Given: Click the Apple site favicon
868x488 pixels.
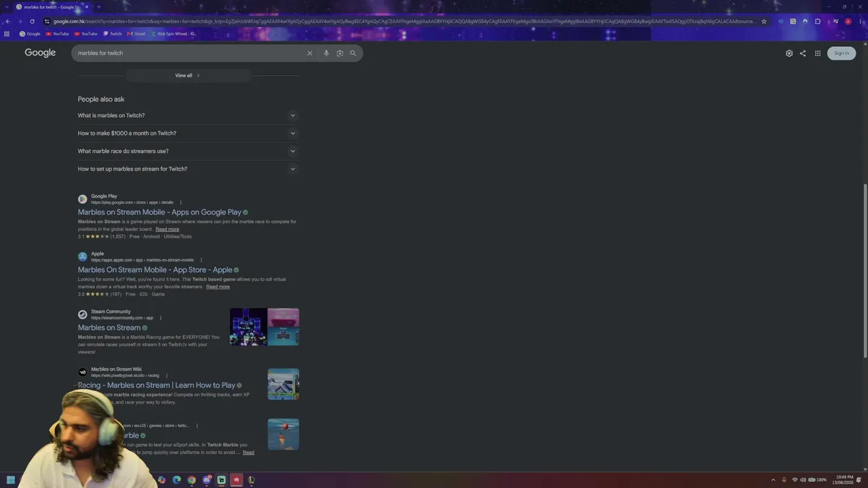Looking at the screenshot, I should click(83, 257).
